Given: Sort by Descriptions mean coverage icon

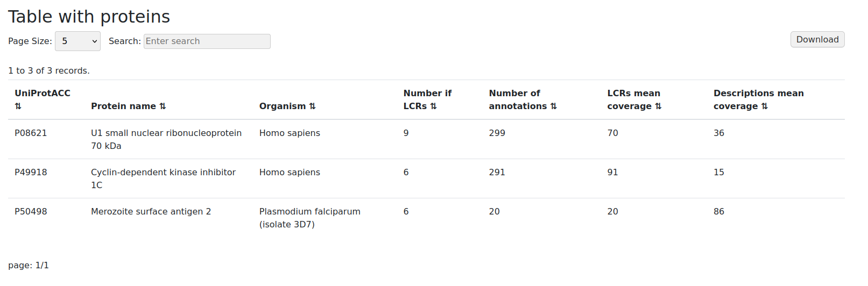Looking at the screenshot, I should (765, 106).
